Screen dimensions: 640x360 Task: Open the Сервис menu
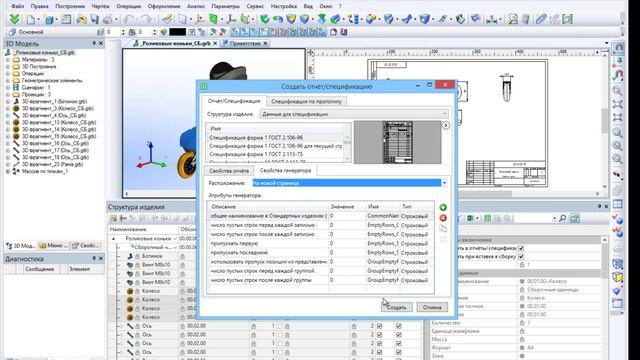point(255,6)
